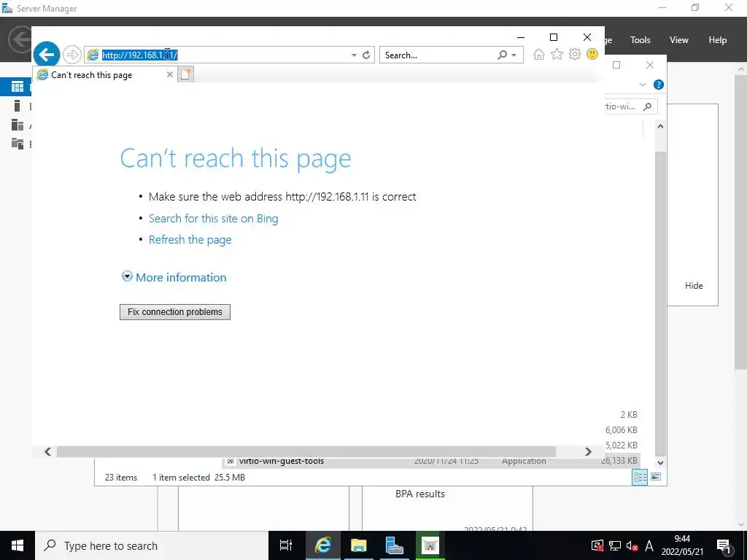747x560 pixels.
Task: Click Server Manager taskbar icon
Action: 394,545
